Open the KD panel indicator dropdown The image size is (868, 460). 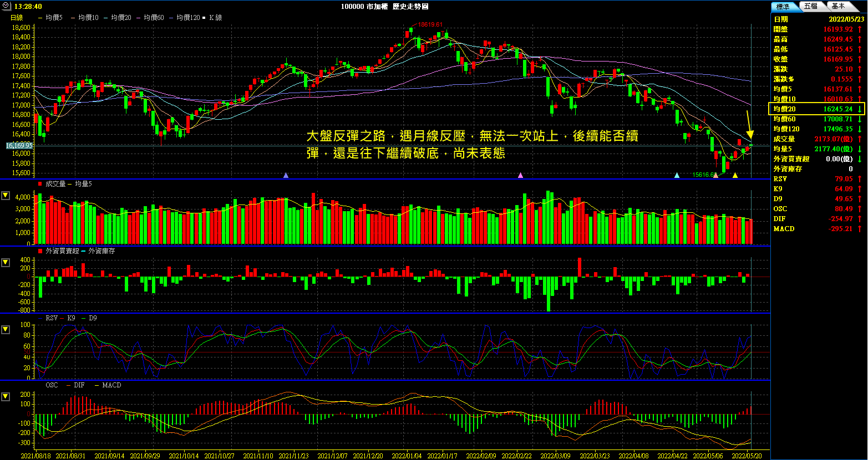click(6, 329)
